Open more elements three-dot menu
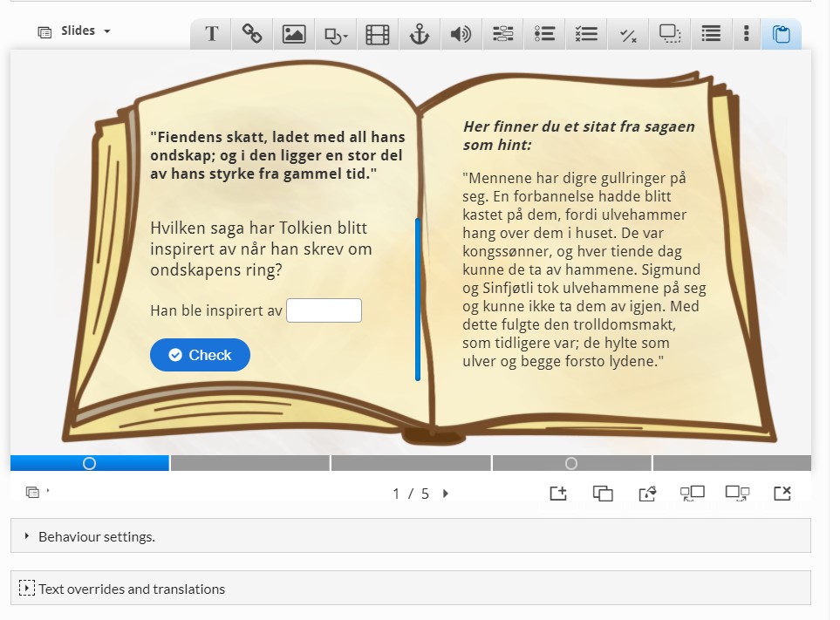 coord(746,34)
